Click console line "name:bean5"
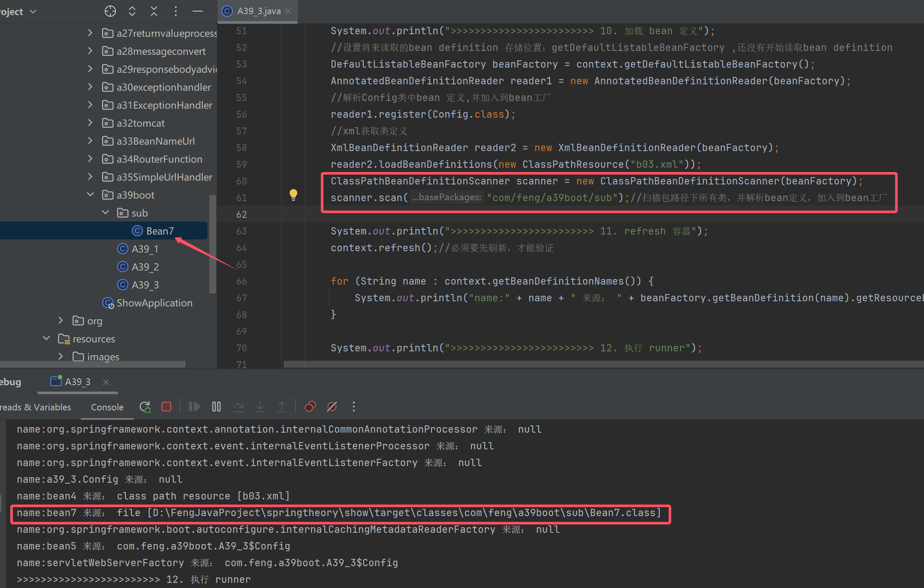The image size is (924, 588). point(153,546)
